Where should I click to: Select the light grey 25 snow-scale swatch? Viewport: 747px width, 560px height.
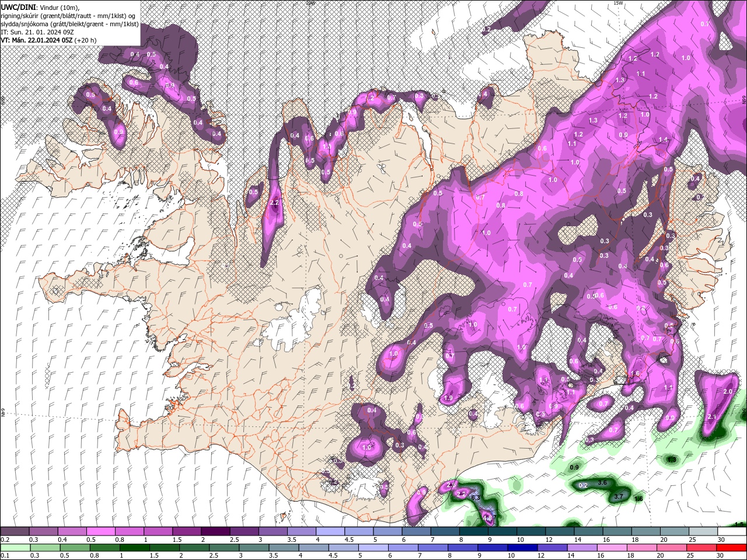[703, 531]
